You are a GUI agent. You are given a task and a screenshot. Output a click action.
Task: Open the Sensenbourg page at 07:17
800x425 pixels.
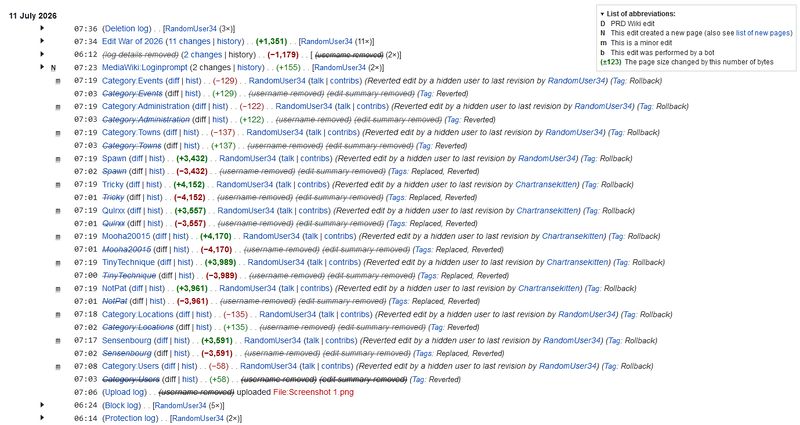(x=127, y=340)
